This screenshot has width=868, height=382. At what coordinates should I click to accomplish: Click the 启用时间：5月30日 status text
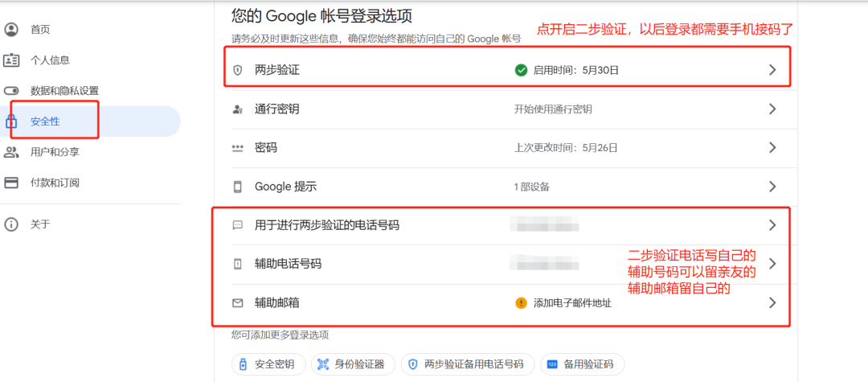click(x=575, y=70)
